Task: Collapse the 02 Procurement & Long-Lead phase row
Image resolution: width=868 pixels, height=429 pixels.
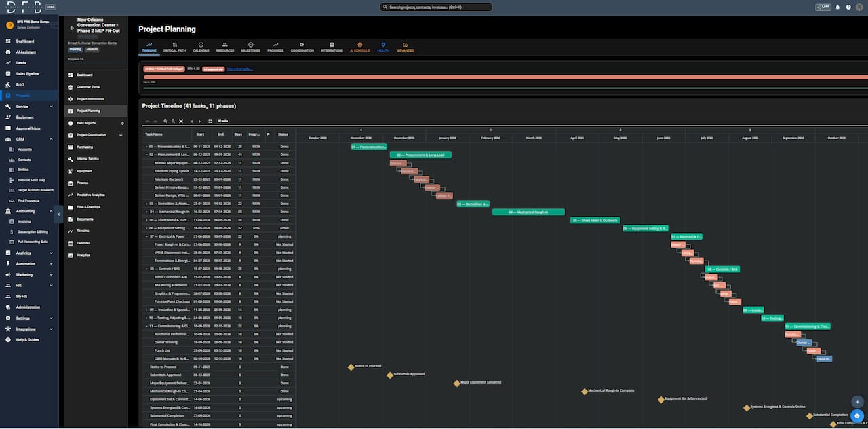Action: pos(146,155)
